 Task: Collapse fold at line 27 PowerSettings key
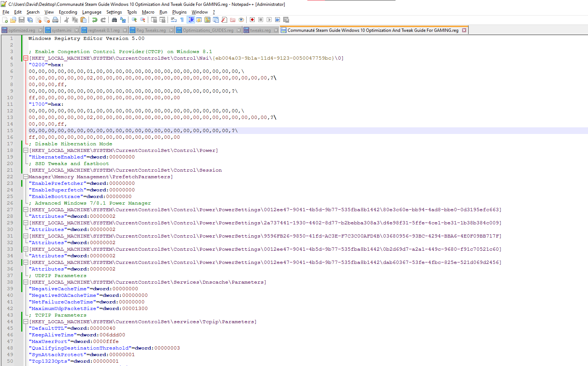(26, 210)
